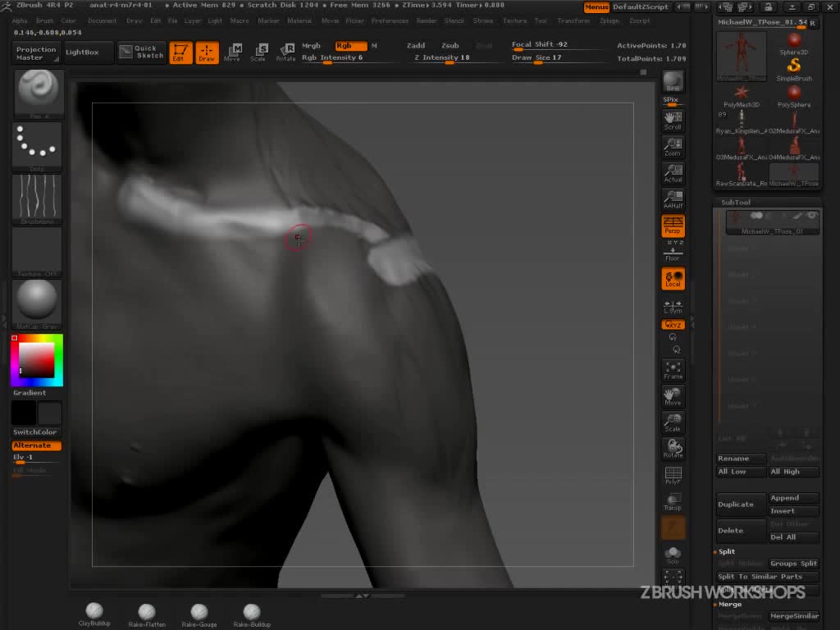Image resolution: width=840 pixels, height=630 pixels.
Task: Click the Frame mesh icon
Action: [673, 370]
